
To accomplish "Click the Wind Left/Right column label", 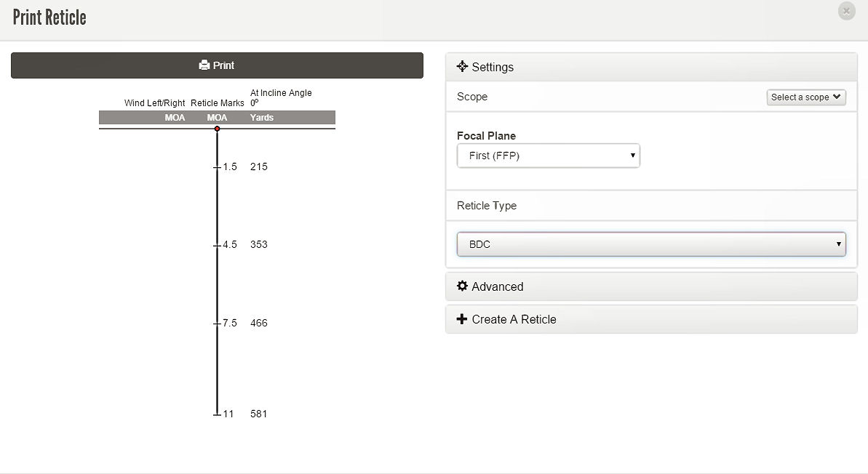I will (154, 103).
